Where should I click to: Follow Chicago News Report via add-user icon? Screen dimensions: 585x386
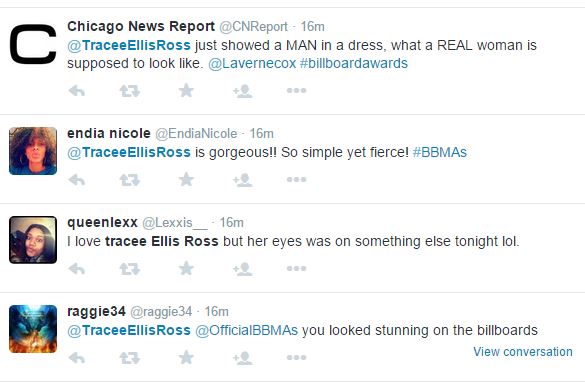243,91
